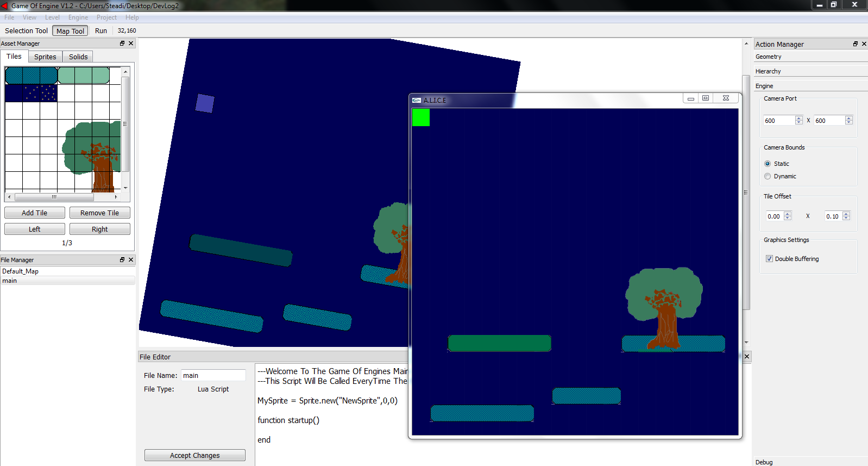Click the Remove Tile button
Screen dimensions: 868x466
point(100,213)
